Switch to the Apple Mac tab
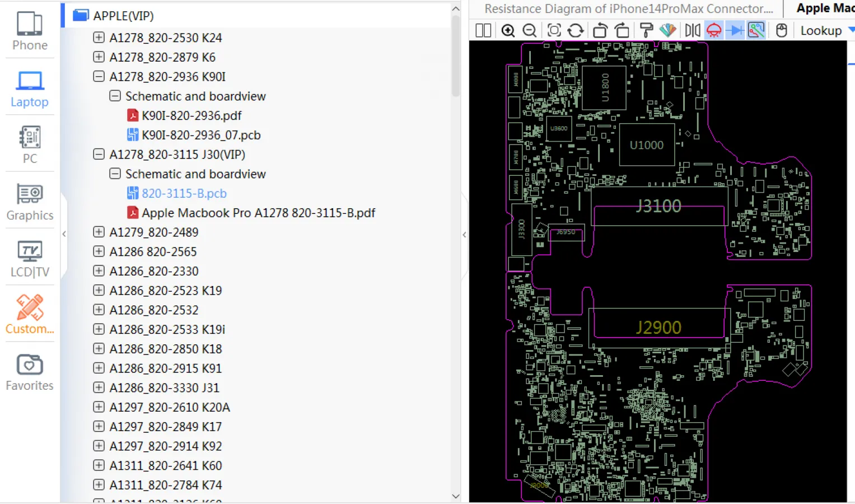The height and width of the screenshot is (504, 855). click(x=825, y=8)
